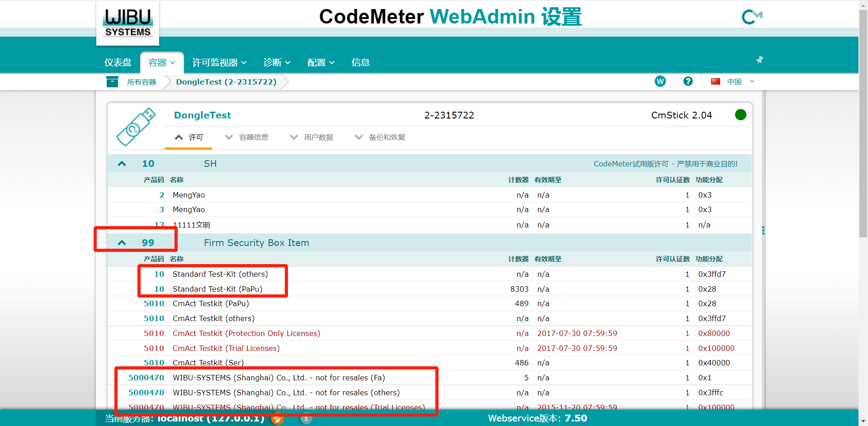Viewport: 868px width, 426px height.
Task: Open the 容器 container dropdown menu
Action: tap(162, 62)
